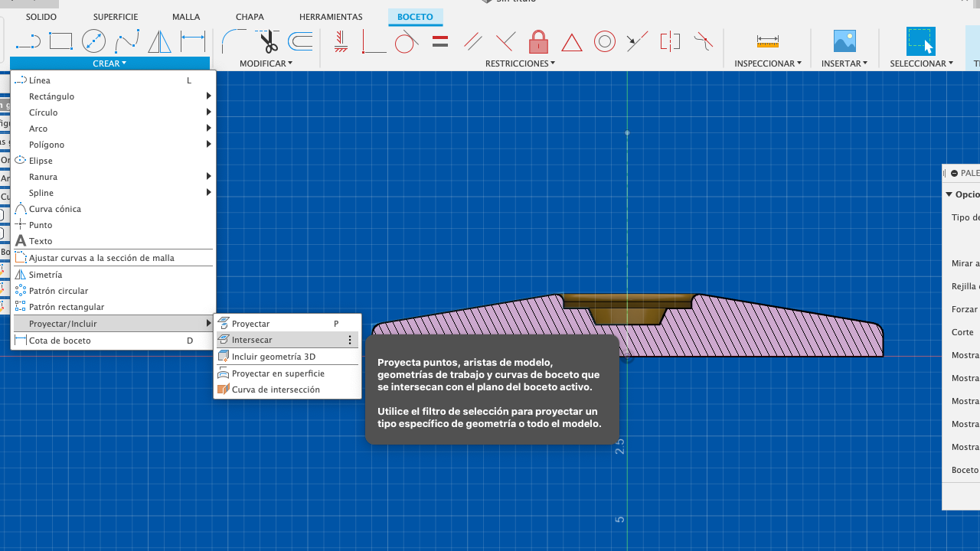
Task: Select Incluir geometría 3D menu item
Action: [x=273, y=357]
